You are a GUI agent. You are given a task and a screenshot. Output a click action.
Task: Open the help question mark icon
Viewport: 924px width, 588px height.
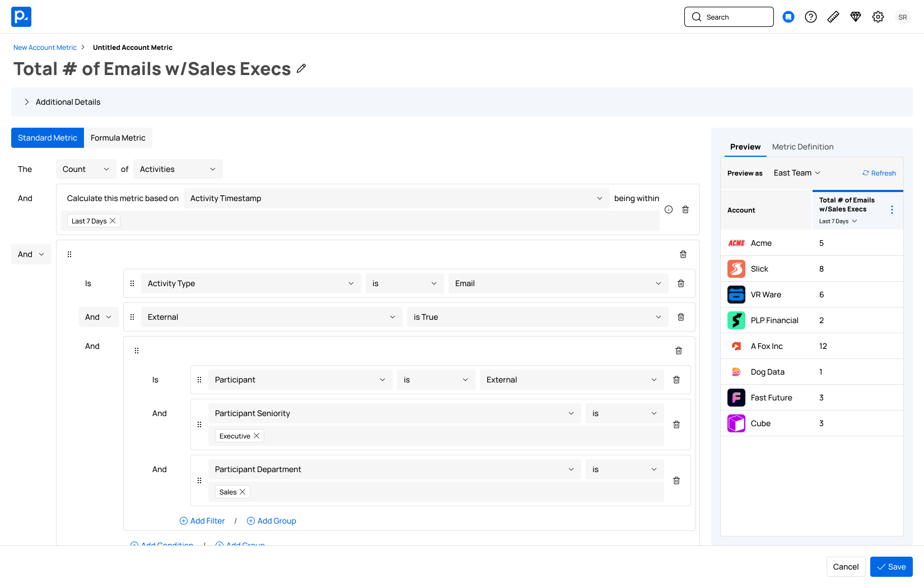click(810, 17)
